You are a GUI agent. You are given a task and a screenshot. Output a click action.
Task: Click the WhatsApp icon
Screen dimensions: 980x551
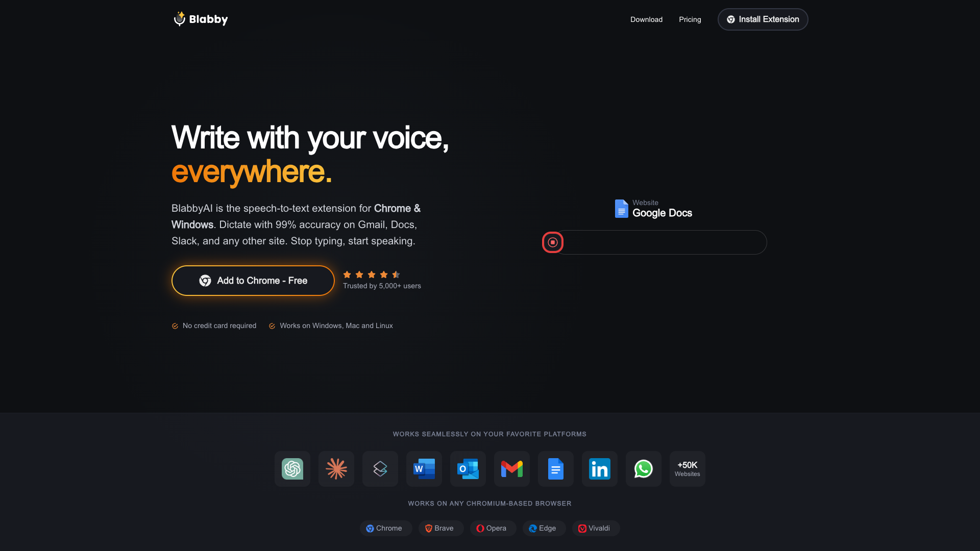pyautogui.click(x=644, y=469)
